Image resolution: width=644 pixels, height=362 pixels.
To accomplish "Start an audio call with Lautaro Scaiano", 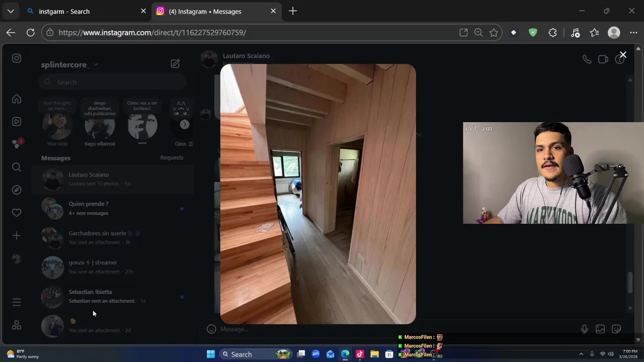I will [x=587, y=59].
